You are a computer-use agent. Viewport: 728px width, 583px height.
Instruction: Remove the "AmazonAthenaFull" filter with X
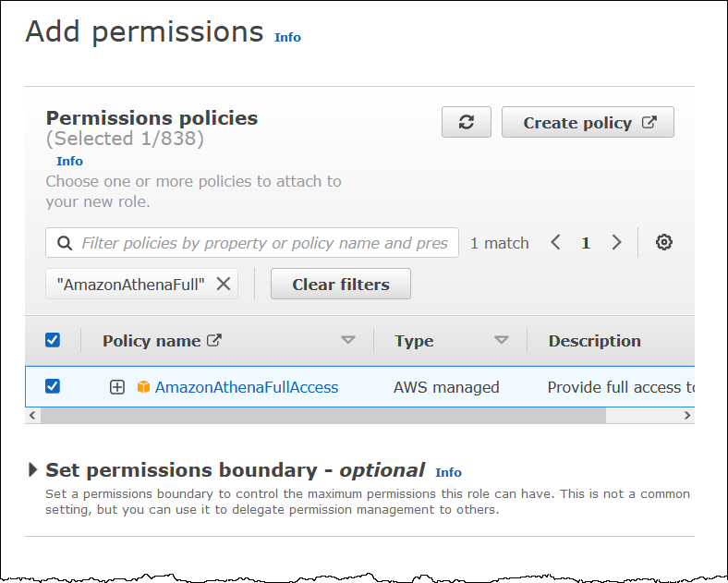(x=224, y=285)
